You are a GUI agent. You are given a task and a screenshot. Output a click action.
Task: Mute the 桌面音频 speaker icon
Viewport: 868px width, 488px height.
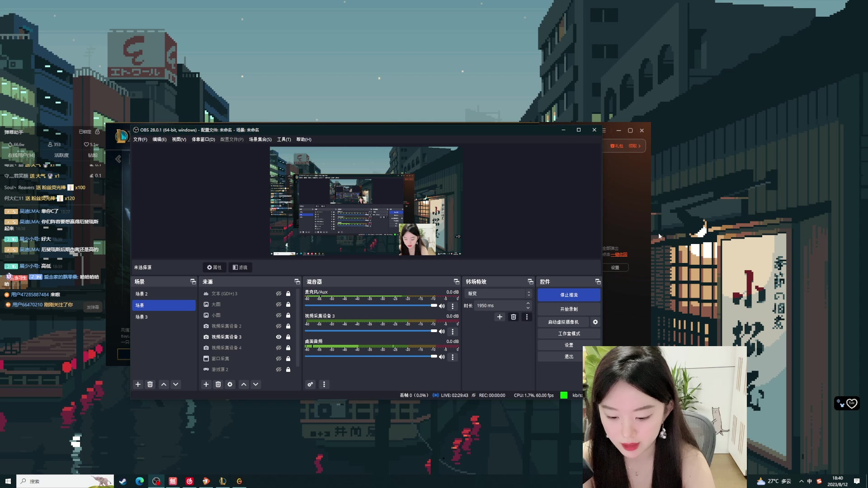[442, 357]
